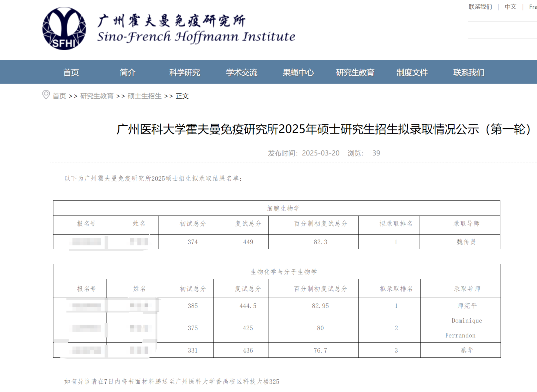Click 姓名 header in the 生物化学与分子生物学 table
This screenshot has height=392, width=537.
139,289
